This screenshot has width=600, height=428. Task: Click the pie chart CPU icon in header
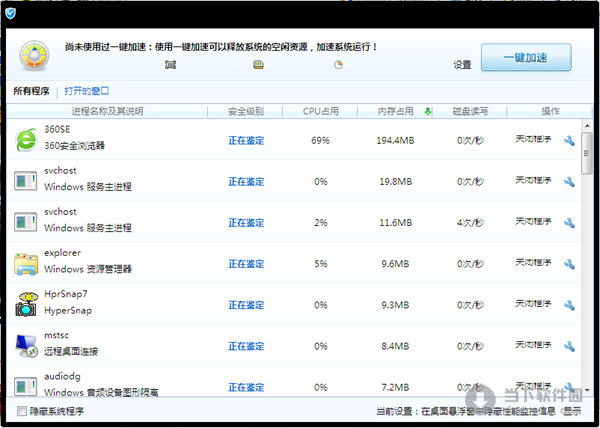tap(338, 65)
